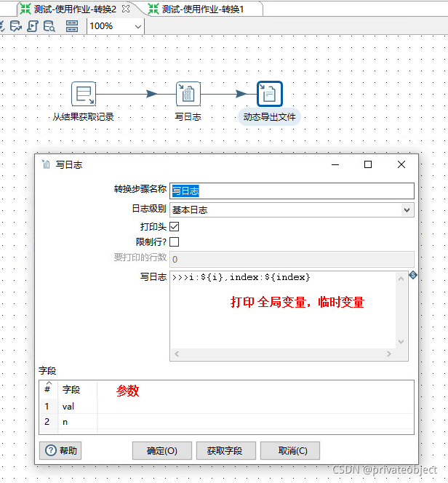Expand the 日志级别 dropdown
The width and height of the screenshot is (448, 483).
407,210
